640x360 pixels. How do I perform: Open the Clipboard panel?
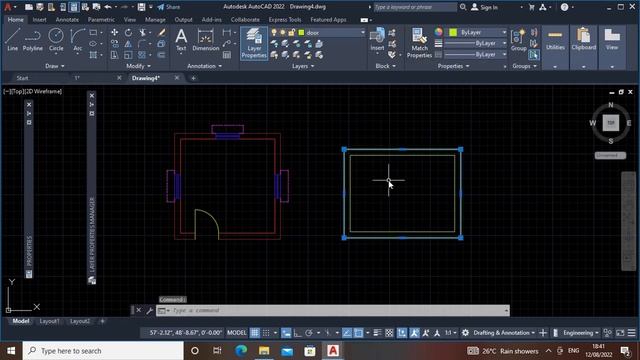[584, 47]
